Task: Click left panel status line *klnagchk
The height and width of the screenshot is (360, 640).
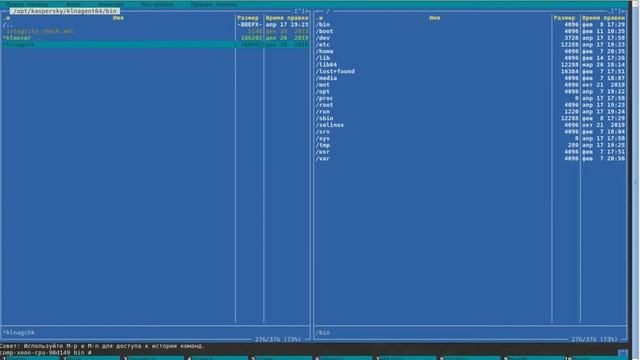Action: (19, 333)
